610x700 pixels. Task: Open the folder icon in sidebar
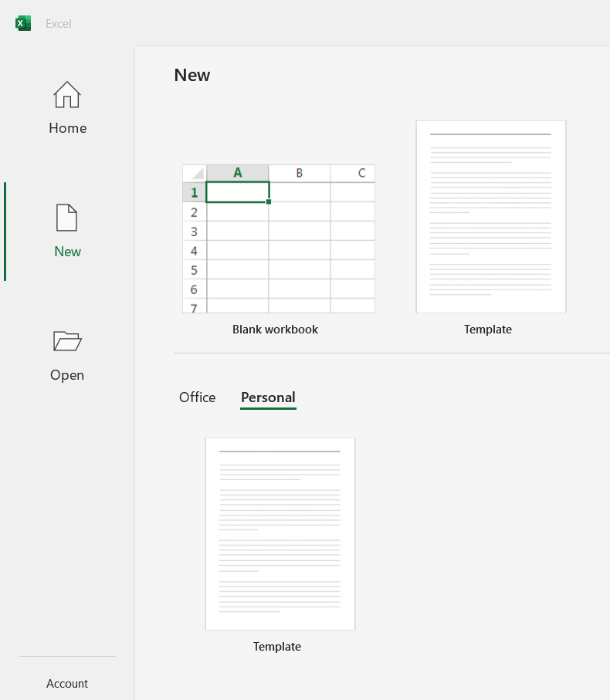pos(67,340)
